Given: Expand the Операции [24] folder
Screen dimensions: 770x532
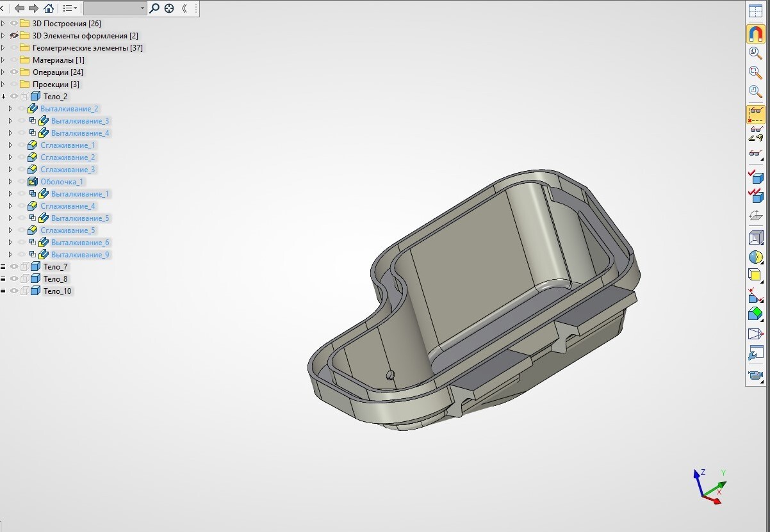Looking at the screenshot, I should (x=3, y=72).
